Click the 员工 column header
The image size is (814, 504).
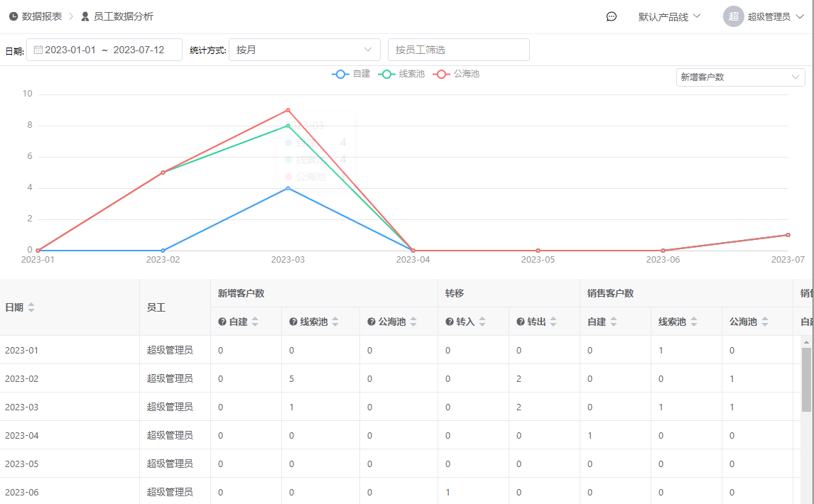156,307
